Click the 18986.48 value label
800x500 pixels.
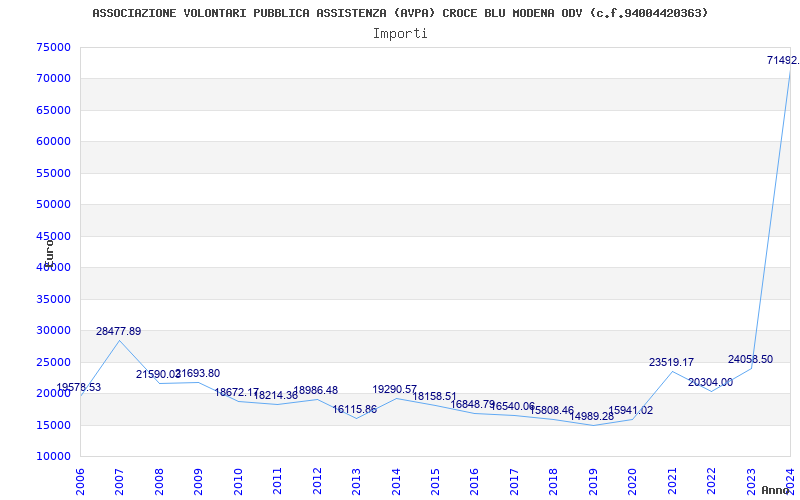coord(315,390)
